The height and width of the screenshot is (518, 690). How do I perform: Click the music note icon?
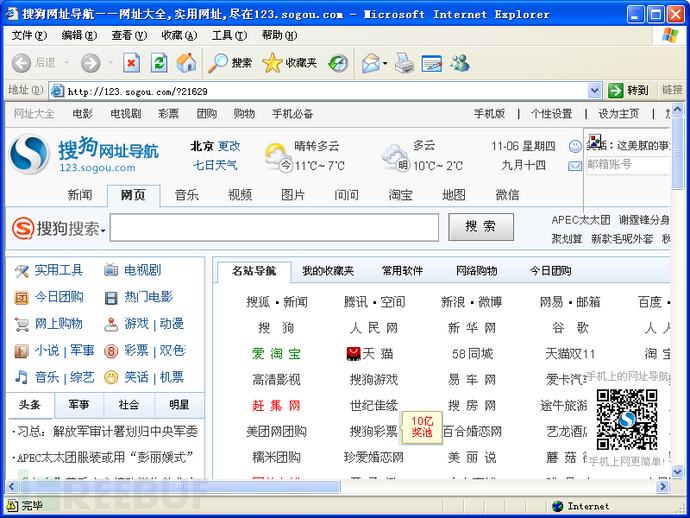tap(21, 377)
